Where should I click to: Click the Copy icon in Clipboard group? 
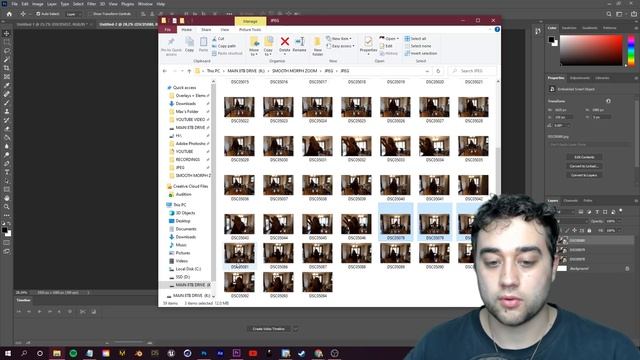coord(189,44)
